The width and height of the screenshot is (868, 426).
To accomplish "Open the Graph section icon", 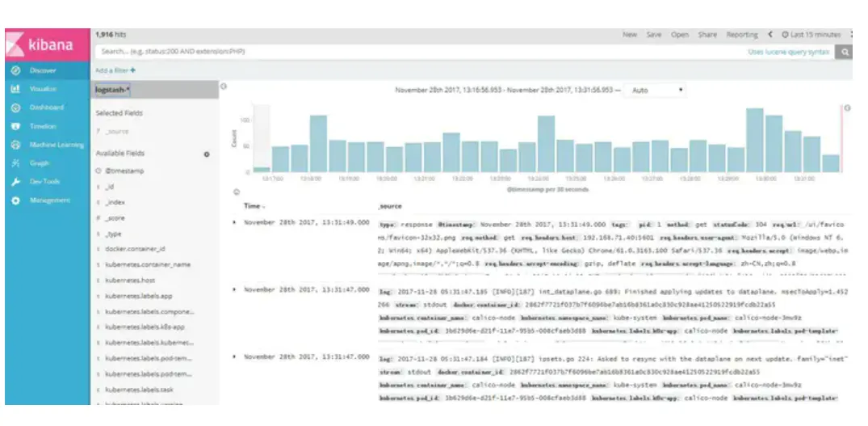I will [x=16, y=162].
